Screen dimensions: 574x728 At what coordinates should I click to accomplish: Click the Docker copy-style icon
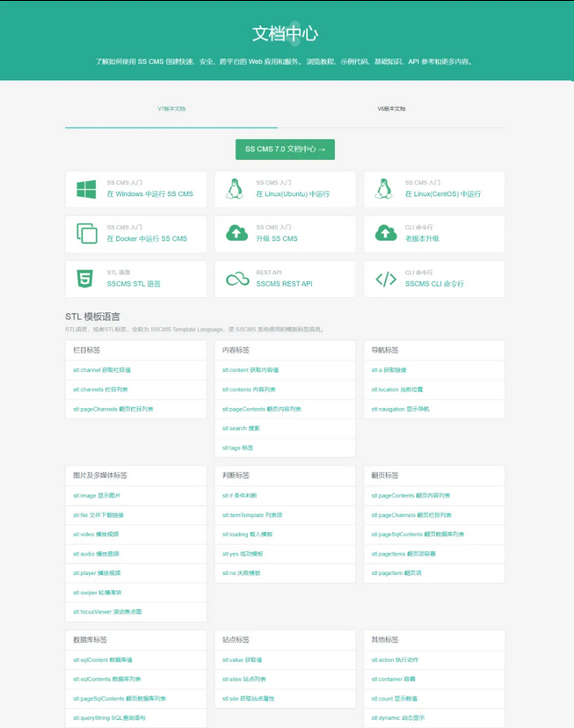tap(86, 233)
